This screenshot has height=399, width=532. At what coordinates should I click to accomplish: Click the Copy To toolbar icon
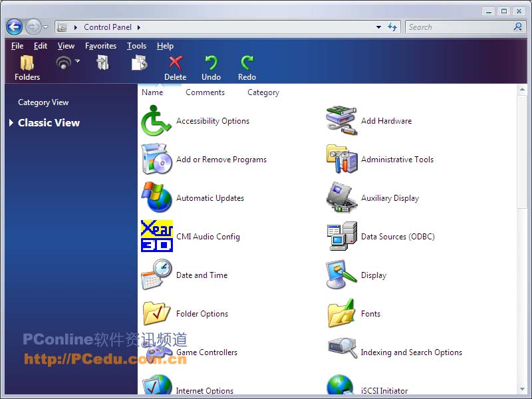[x=140, y=63]
